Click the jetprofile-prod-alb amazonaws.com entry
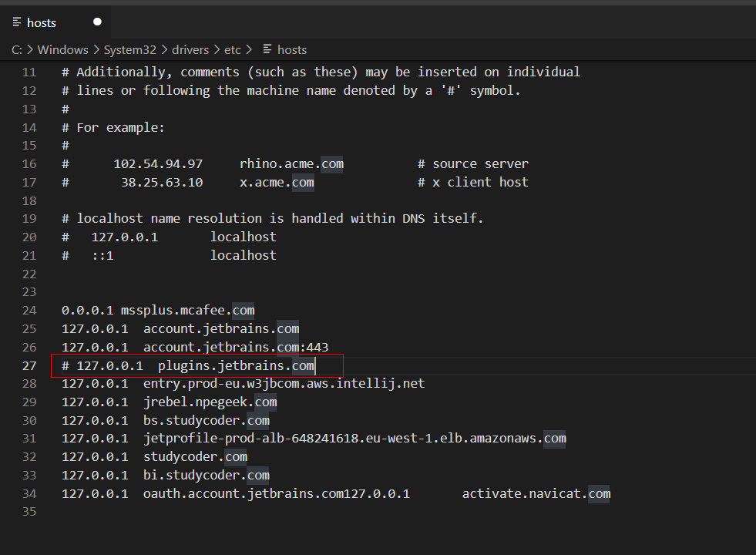Image resolution: width=756 pixels, height=555 pixels. [354, 439]
